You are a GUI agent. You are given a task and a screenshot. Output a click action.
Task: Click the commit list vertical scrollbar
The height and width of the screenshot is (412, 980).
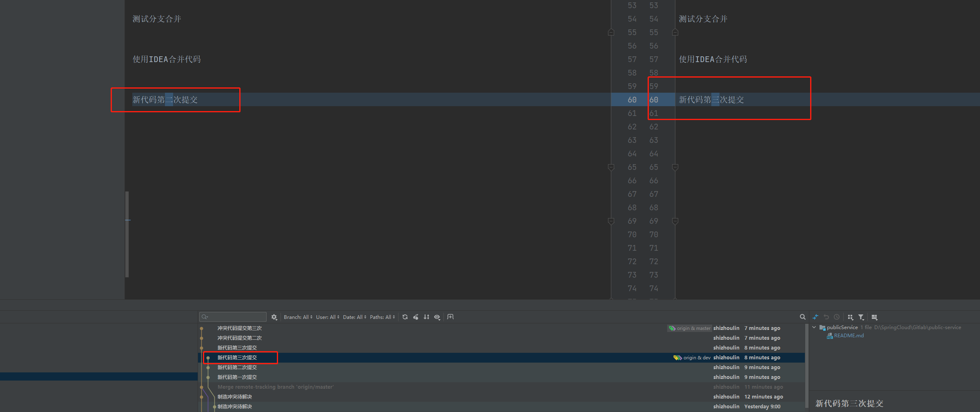pyautogui.click(x=806, y=365)
